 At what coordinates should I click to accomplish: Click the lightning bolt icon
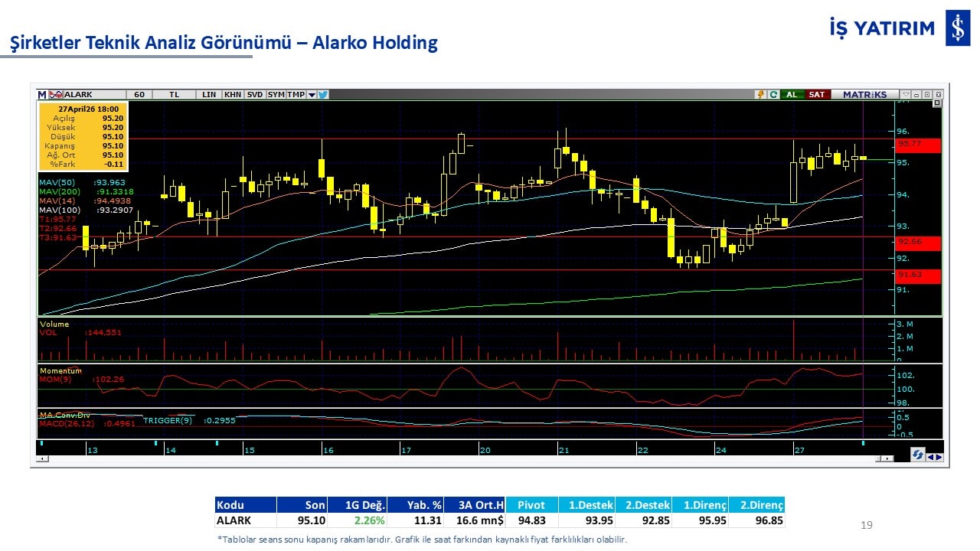point(760,95)
